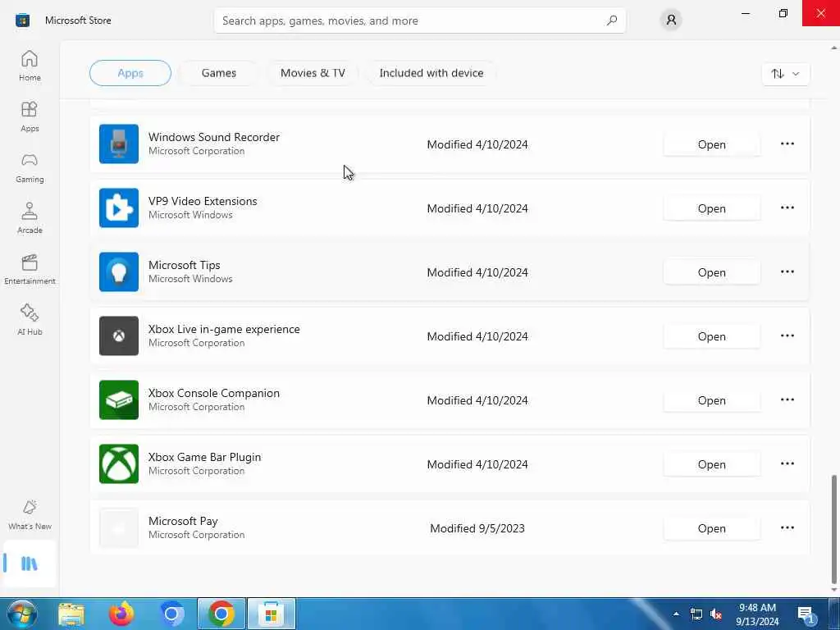Open VP9 Video Extensions with its Open button
The width and height of the screenshot is (840, 630).
711,208
